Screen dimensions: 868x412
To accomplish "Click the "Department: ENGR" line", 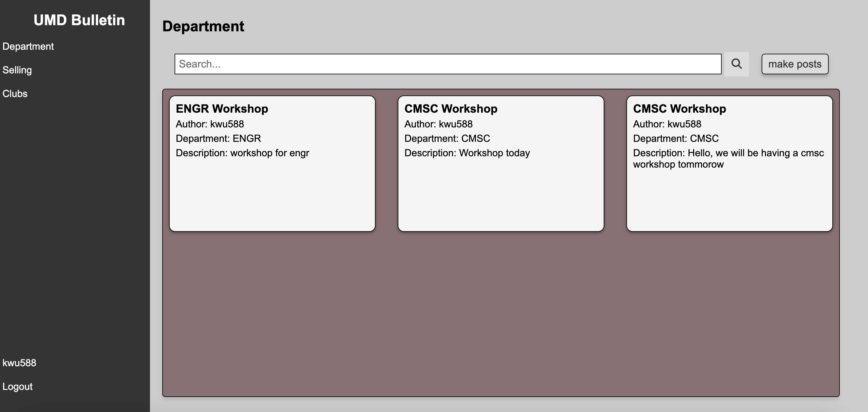I will click(218, 138).
